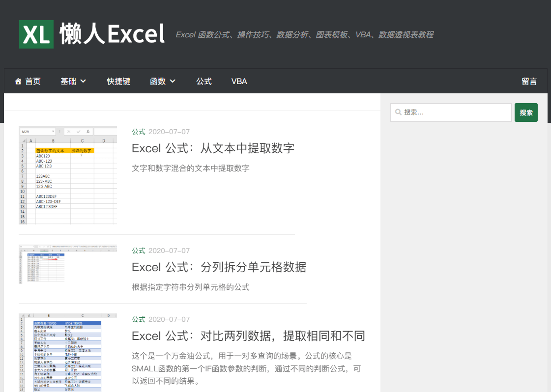The height and width of the screenshot is (392, 551).
Task: Open thumbnail of 从文本中提取数字 article
Action: coord(68,175)
